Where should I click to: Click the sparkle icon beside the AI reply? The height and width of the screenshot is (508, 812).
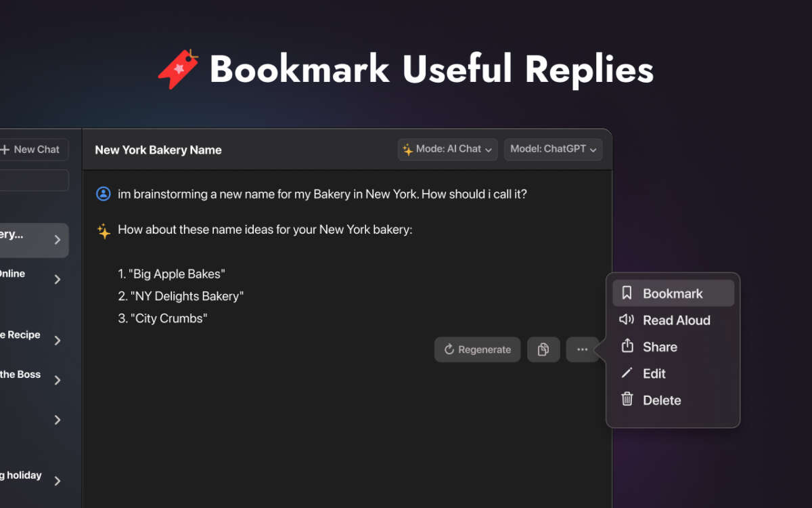(x=104, y=231)
